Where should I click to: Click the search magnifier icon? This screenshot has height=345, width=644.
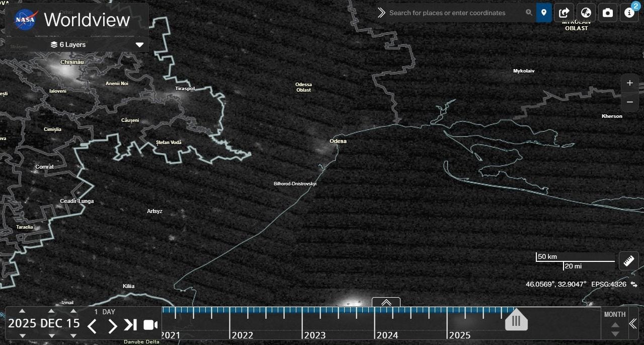point(529,13)
